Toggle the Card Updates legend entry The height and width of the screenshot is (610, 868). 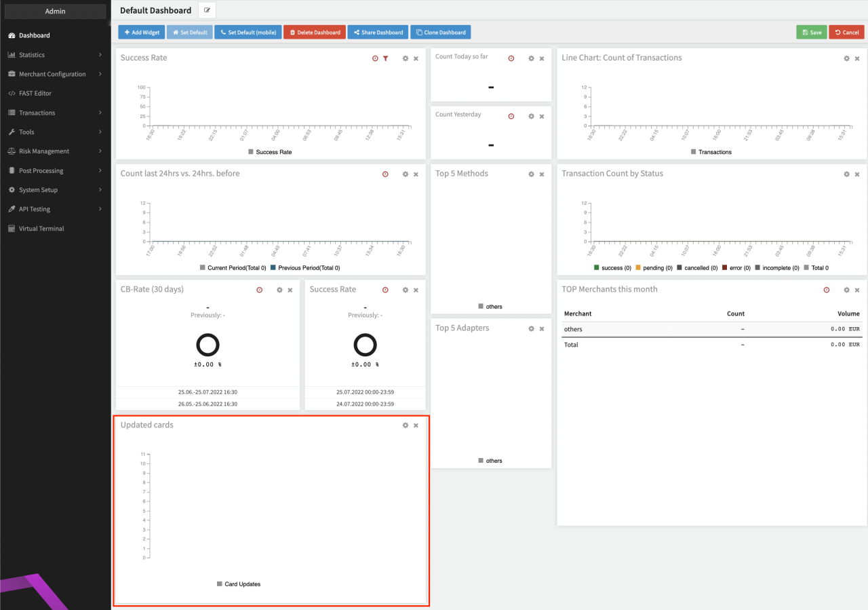[x=239, y=584]
